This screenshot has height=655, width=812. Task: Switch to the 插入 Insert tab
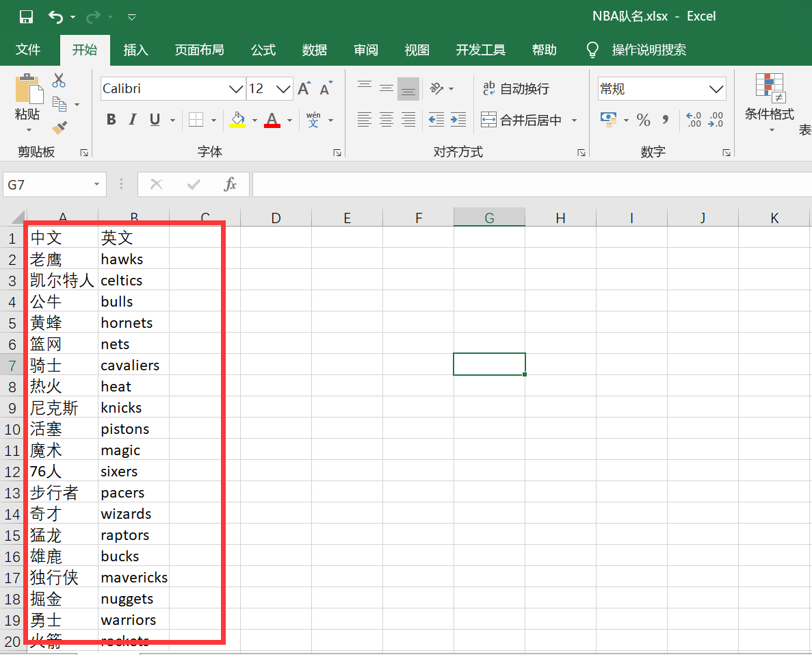tap(135, 50)
